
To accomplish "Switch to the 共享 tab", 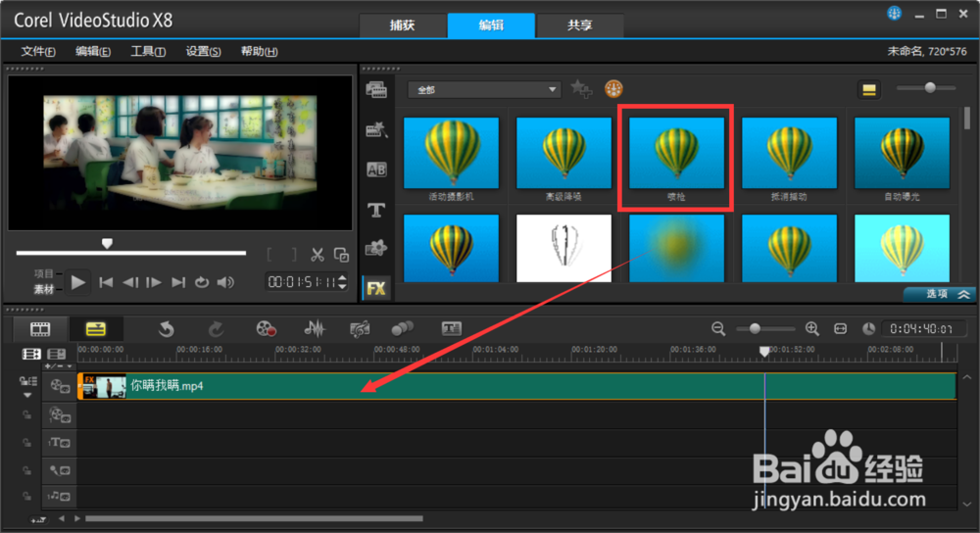I will (x=580, y=25).
